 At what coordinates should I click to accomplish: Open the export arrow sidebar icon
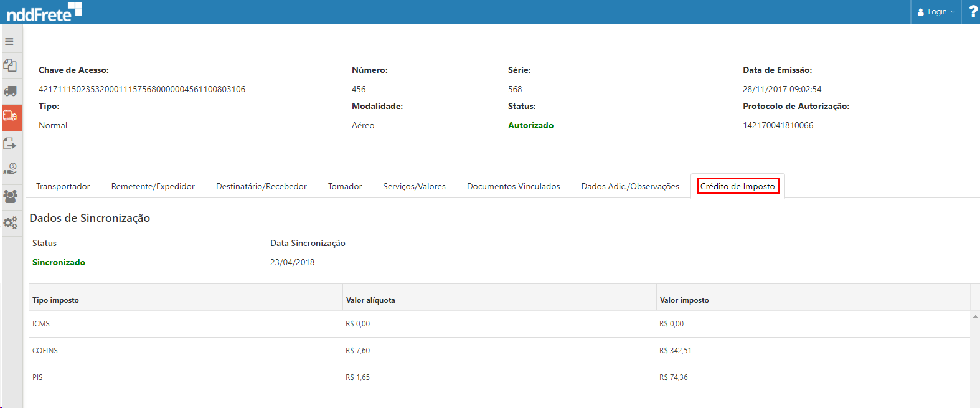10,144
